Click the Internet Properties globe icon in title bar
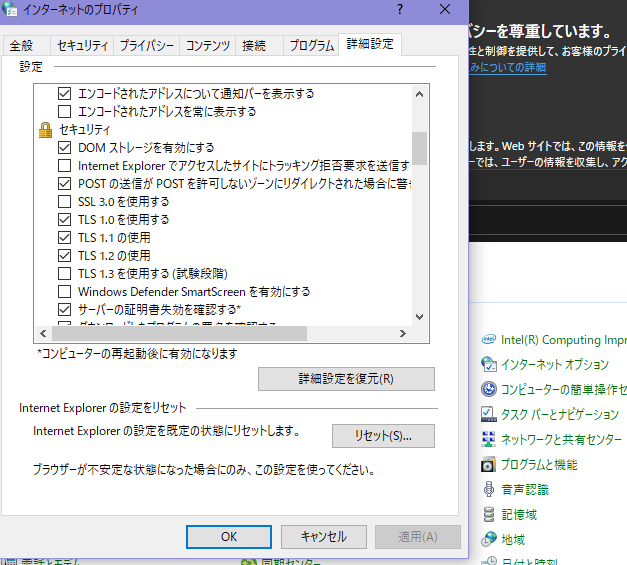Image resolution: width=627 pixels, height=565 pixels. [x=10, y=9]
